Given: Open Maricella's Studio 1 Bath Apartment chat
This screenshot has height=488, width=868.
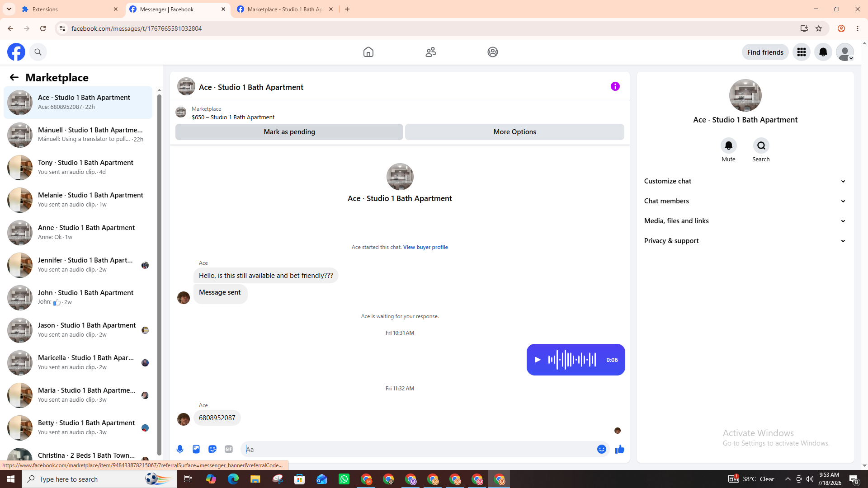Looking at the screenshot, I should click(x=78, y=362).
